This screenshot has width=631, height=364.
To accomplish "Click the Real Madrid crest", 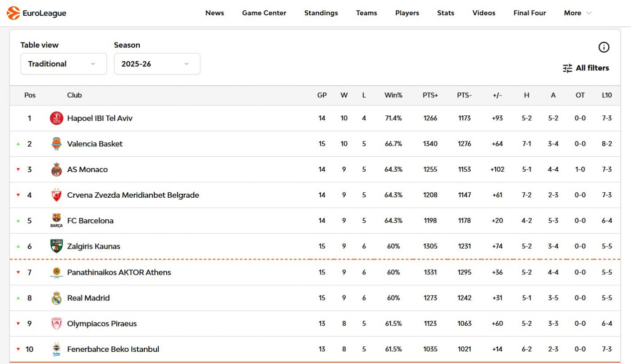I will click(56, 298).
